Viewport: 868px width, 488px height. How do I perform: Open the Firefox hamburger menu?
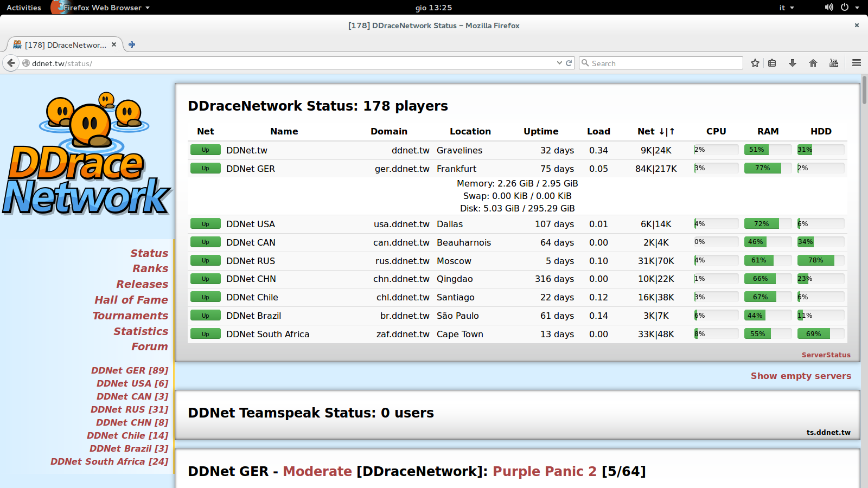(857, 63)
